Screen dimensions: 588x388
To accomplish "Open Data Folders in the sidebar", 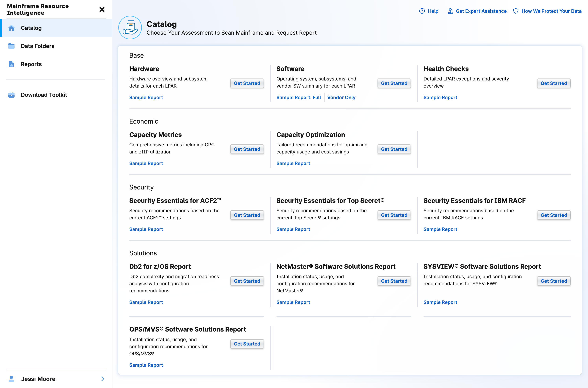I will 56,46.
